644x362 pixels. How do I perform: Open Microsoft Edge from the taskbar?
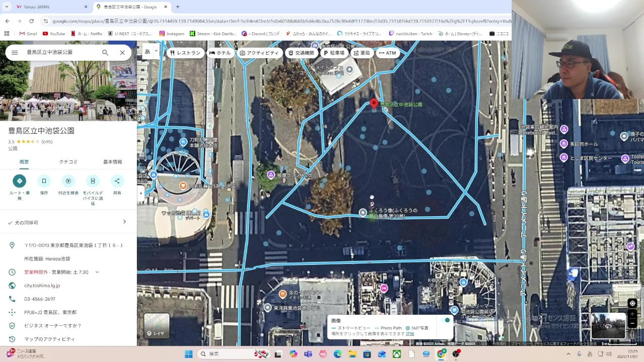click(x=338, y=354)
